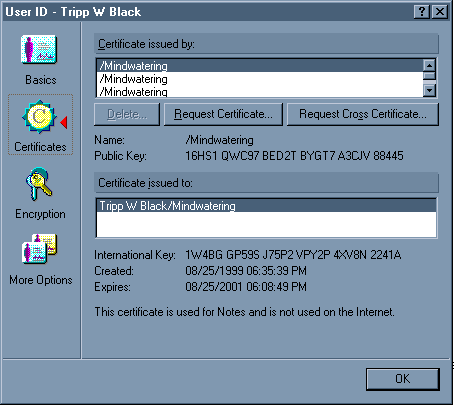Click the More Options label in sidebar
454x405 pixels.
41,280
